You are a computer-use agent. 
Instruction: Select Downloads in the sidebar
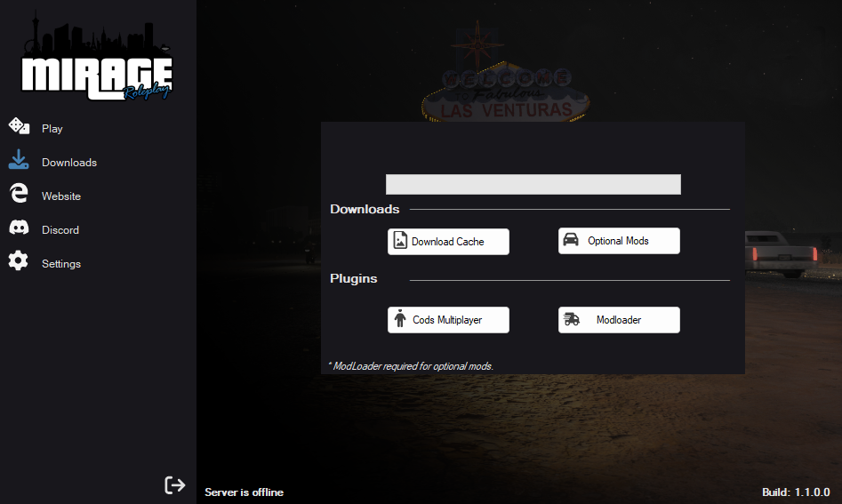tap(69, 163)
